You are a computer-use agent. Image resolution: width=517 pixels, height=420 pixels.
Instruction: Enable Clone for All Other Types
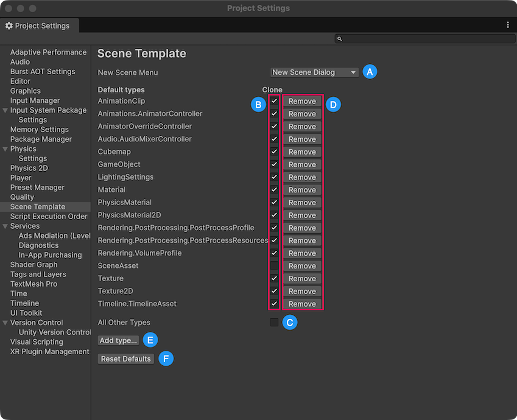tap(274, 322)
